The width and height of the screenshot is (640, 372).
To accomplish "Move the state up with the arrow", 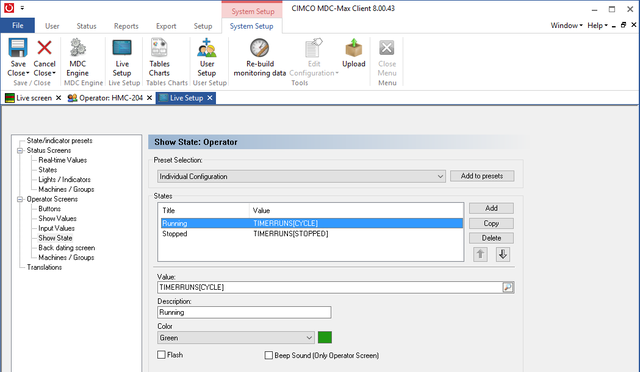I will point(480,254).
